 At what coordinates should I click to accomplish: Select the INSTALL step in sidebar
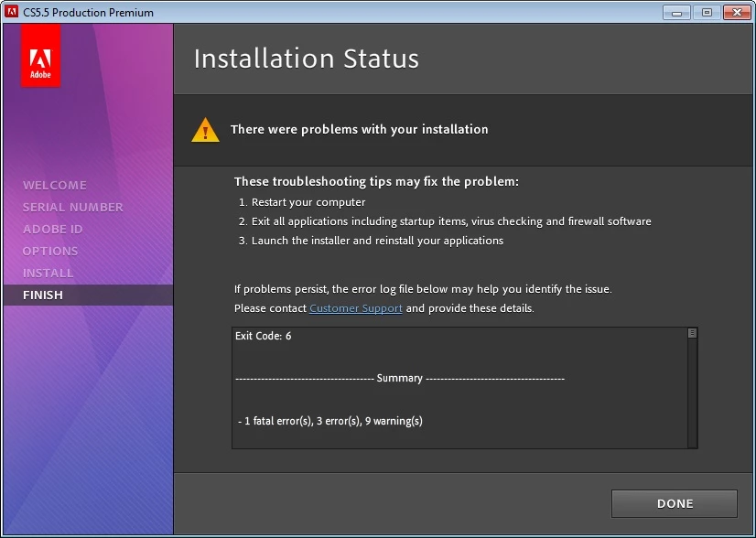click(x=49, y=273)
